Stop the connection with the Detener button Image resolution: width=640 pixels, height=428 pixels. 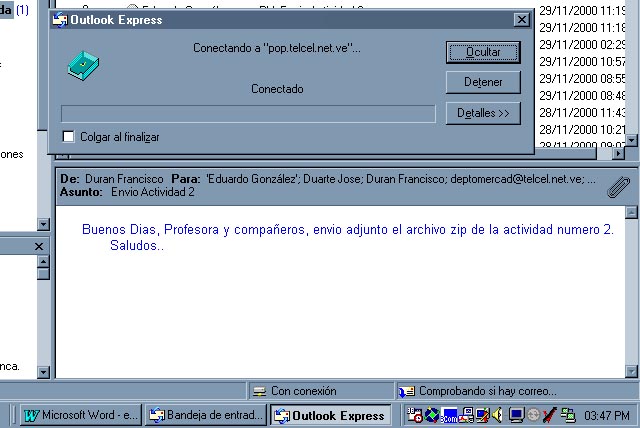point(483,82)
